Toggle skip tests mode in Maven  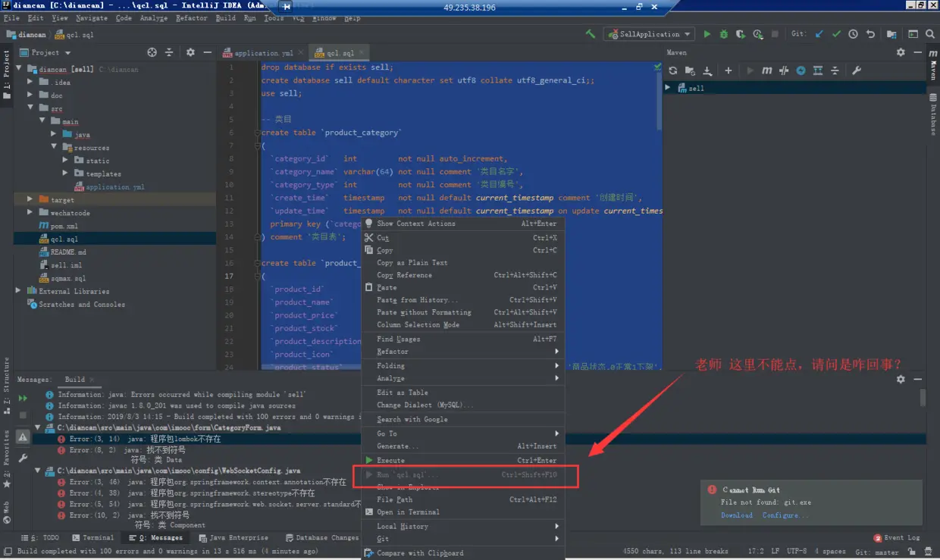point(801,70)
